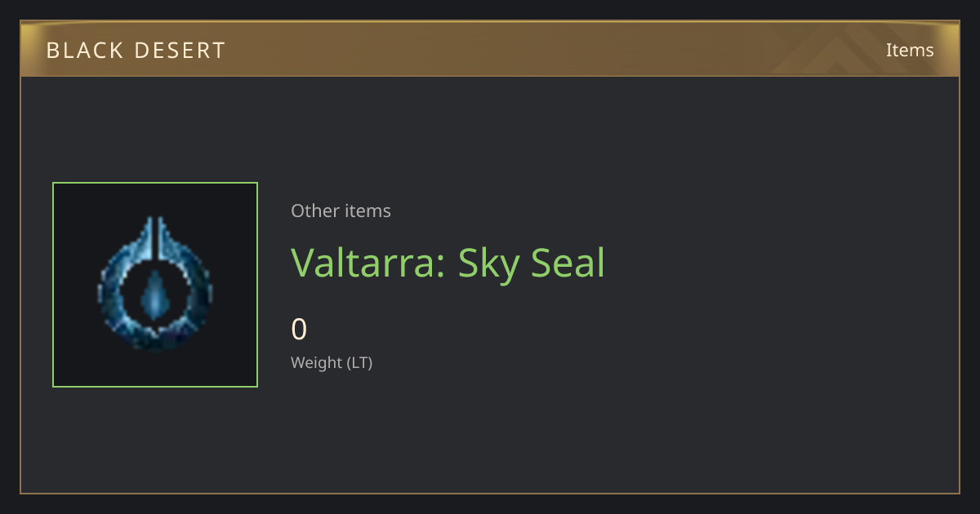Viewport: 980px width, 514px height.
Task: Click the faint chevron emblem in header
Action: [849, 50]
